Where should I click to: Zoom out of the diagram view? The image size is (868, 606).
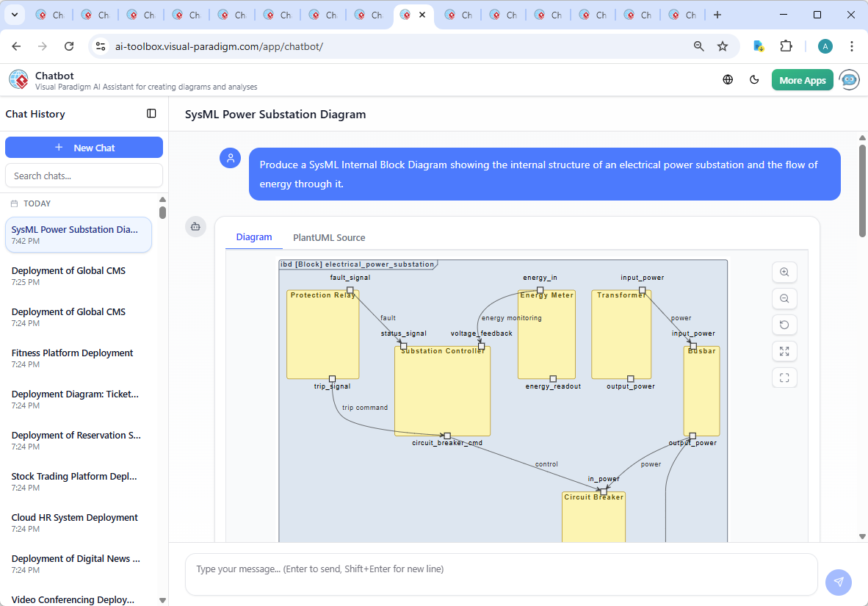784,298
